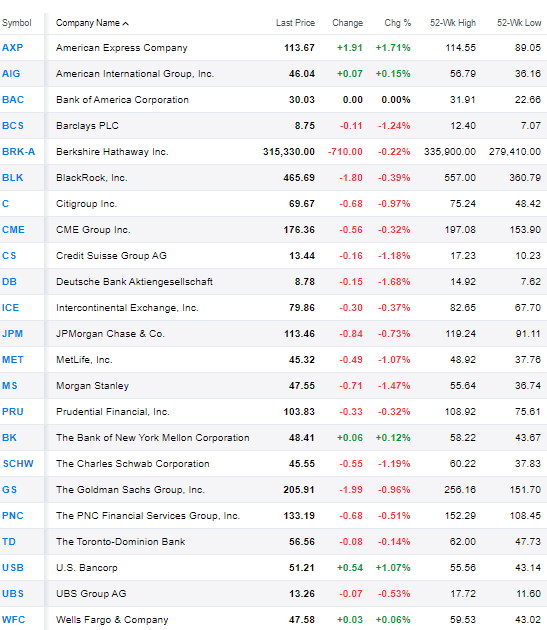
Task: Select Prudential Financial, Inc. name
Action: [113, 412]
